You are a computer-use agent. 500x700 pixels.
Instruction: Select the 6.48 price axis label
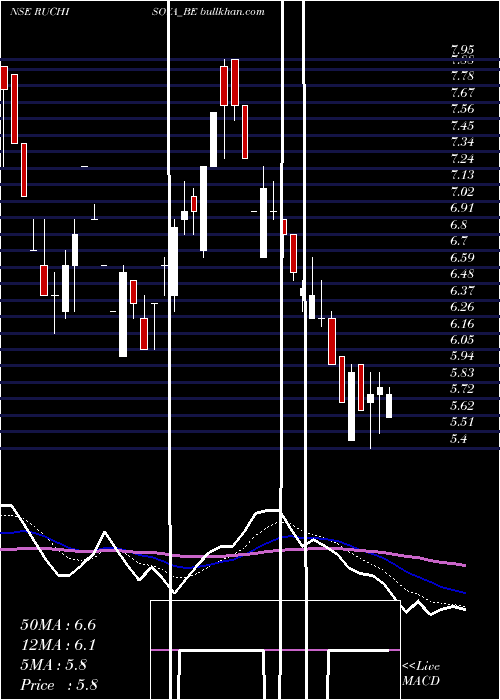click(462, 274)
